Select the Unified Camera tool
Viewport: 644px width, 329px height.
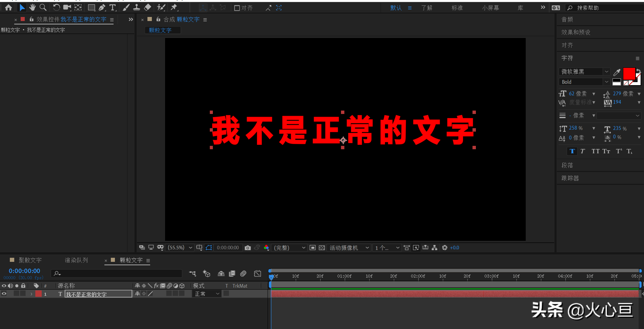(x=67, y=7)
